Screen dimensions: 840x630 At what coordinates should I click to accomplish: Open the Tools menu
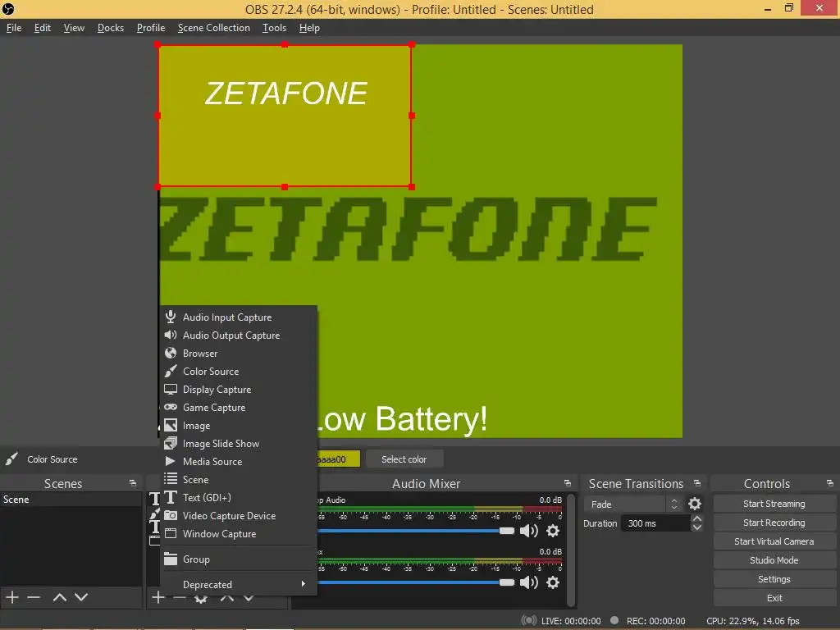pyautogui.click(x=274, y=28)
